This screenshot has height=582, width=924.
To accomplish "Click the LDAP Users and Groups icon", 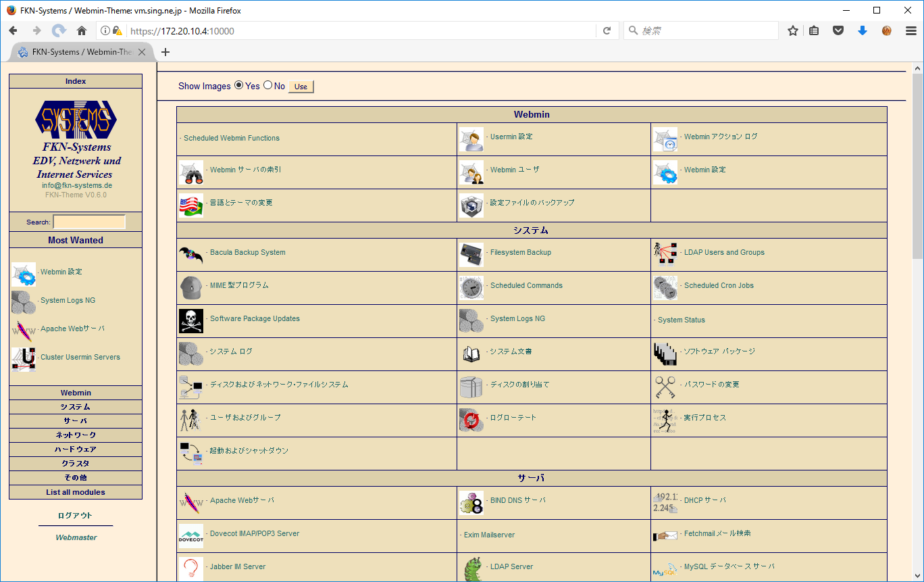I will coord(665,255).
